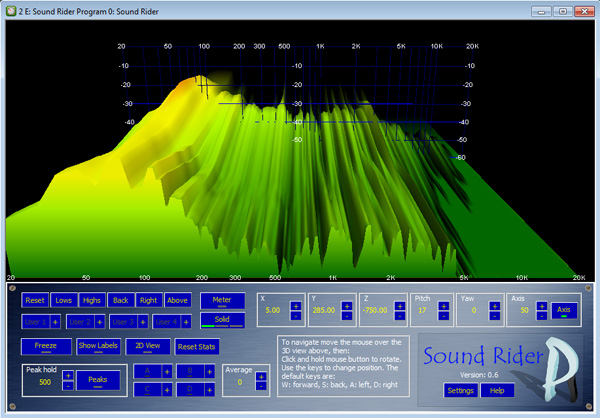The width and height of the screenshot is (600, 418).
Task: Load the User 3 preset
Action: 123,322
